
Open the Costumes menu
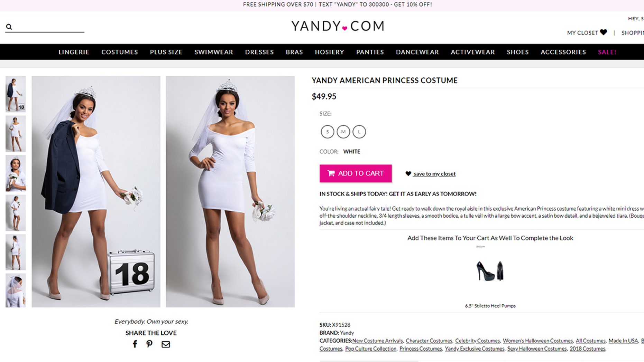tap(120, 52)
